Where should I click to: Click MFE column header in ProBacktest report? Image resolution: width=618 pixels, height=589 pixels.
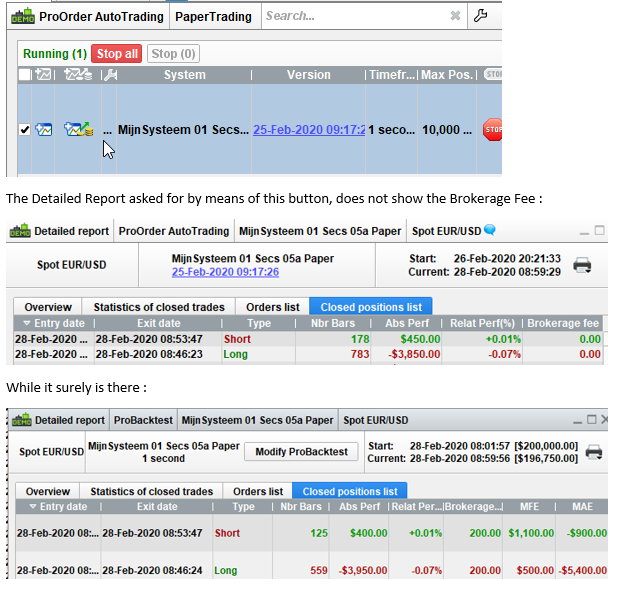[x=529, y=507]
